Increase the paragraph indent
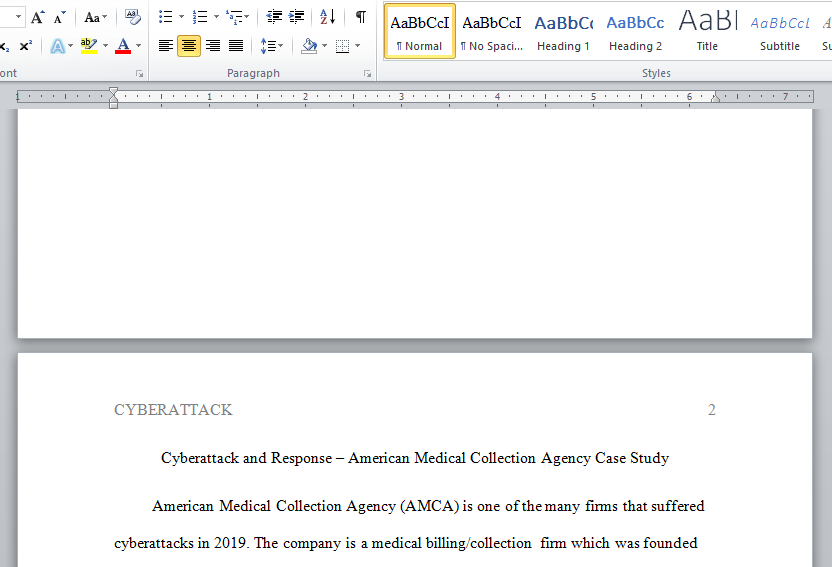Image resolution: width=832 pixels, height=567 pixels. 296,18
